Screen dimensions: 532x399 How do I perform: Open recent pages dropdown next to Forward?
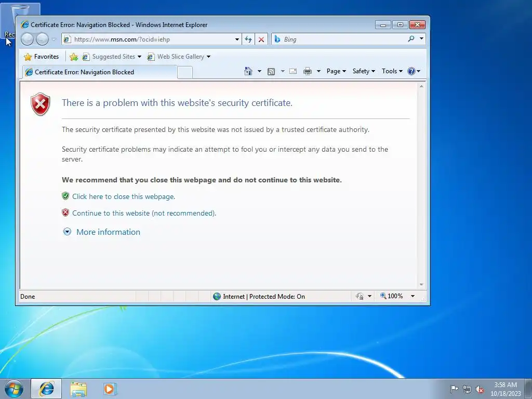coord(54,39)
